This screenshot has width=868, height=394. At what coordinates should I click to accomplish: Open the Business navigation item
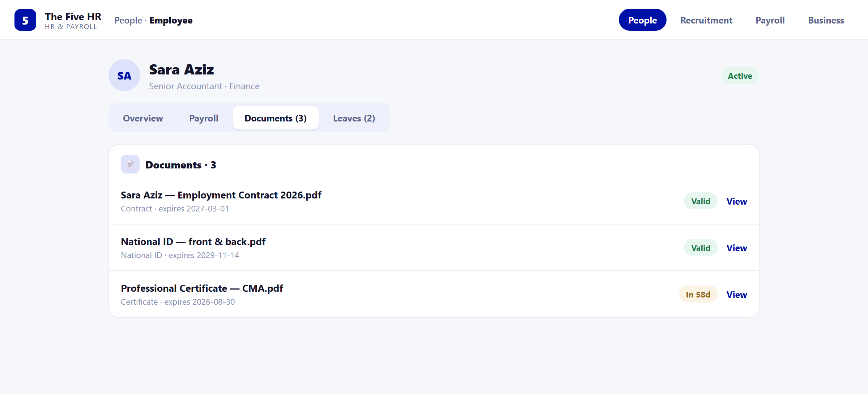pos(826,20)
